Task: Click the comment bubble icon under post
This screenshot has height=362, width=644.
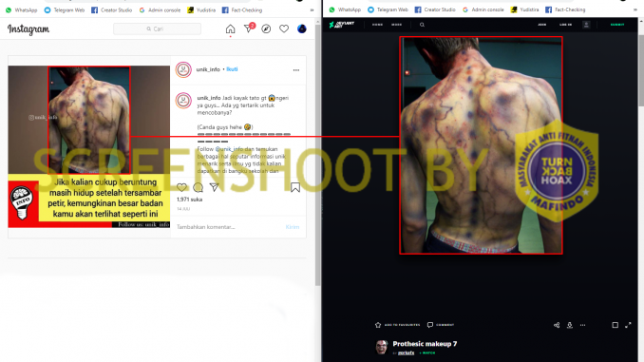Action: (x=198, y=188)
